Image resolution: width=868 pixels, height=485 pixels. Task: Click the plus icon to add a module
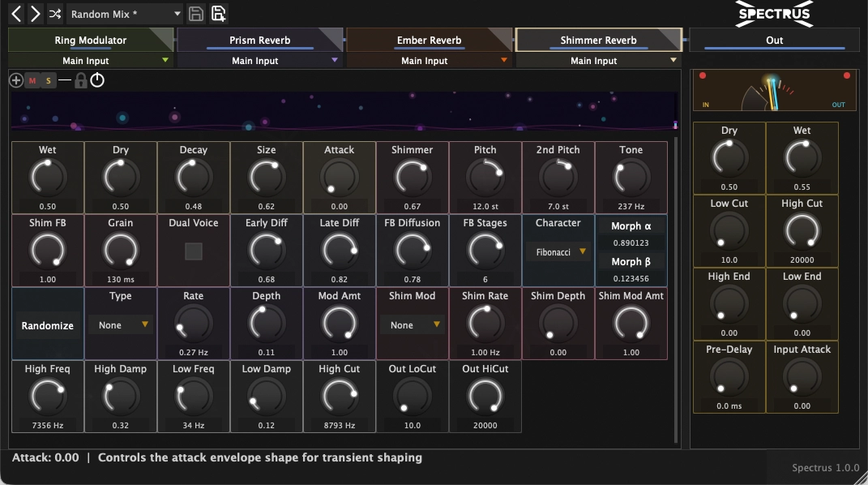[x=15, y=80]
